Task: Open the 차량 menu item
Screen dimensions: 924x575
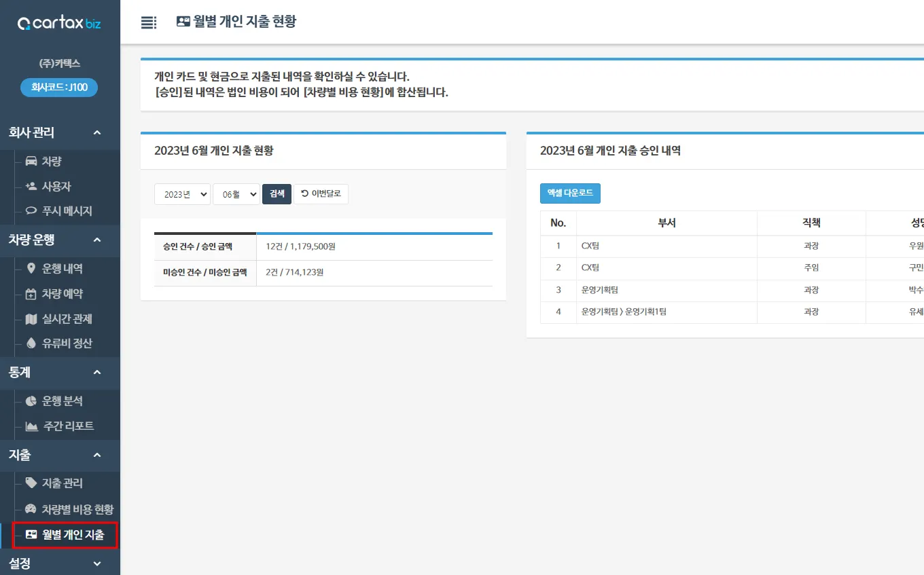Action: [52, 161]
